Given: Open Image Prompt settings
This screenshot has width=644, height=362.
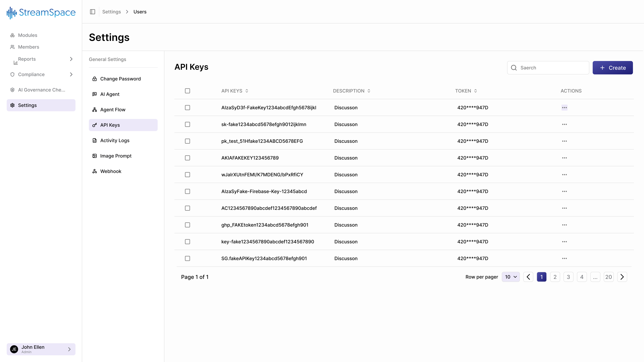Looking at the screenshot, I should coord(123,156).
